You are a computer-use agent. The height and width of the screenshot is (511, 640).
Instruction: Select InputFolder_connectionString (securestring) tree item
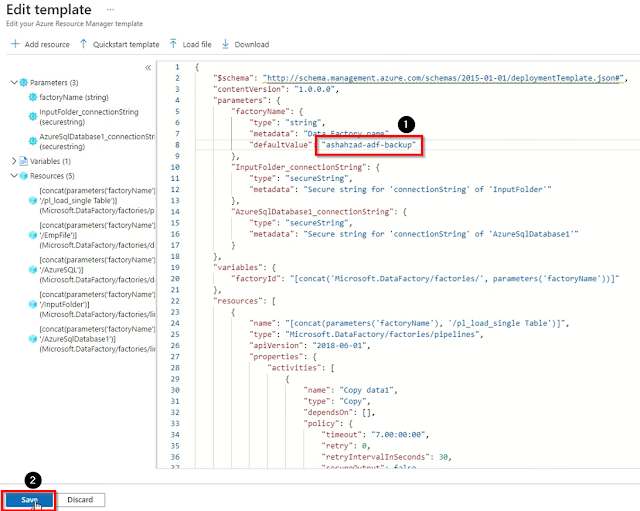click(x=89, y=117)
